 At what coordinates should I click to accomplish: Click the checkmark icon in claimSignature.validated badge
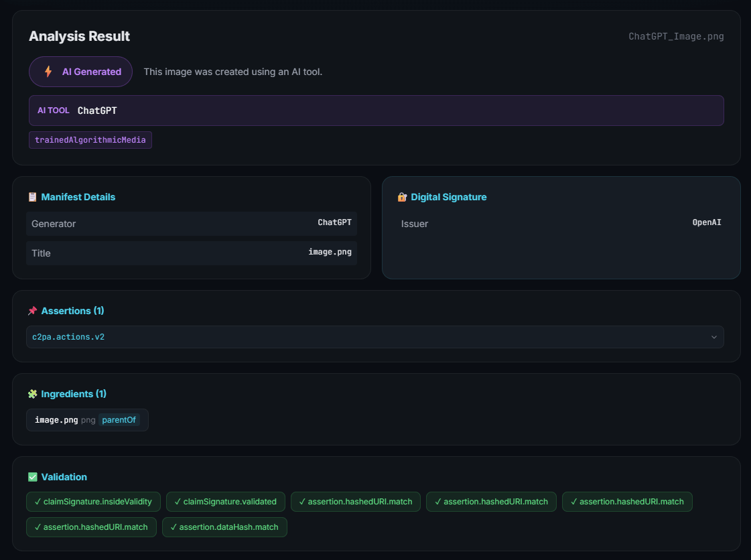click(x=178, y=501)
